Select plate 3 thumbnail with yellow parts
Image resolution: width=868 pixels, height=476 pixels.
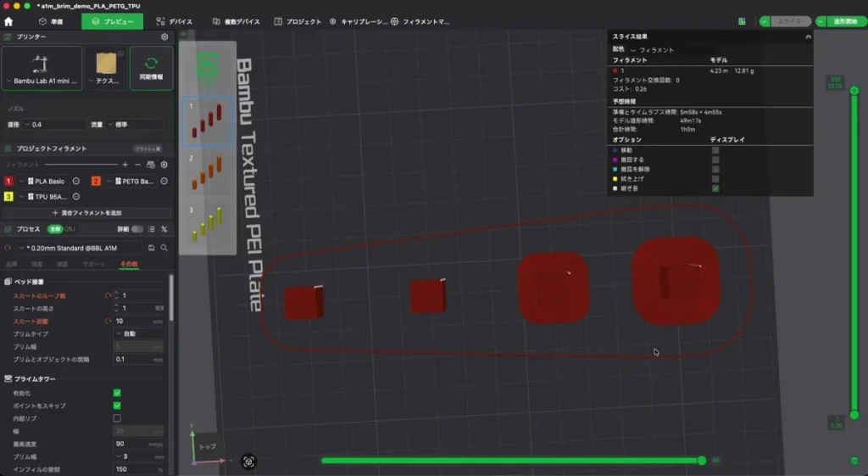[207, 223]
